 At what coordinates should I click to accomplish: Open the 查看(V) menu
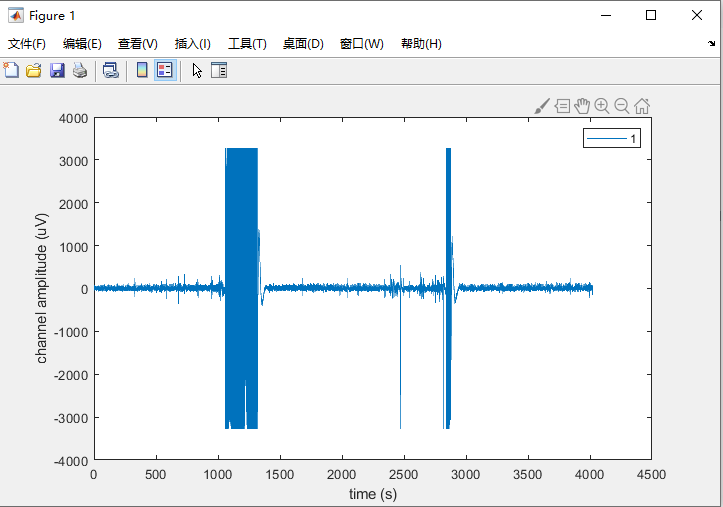click(137, 44)
